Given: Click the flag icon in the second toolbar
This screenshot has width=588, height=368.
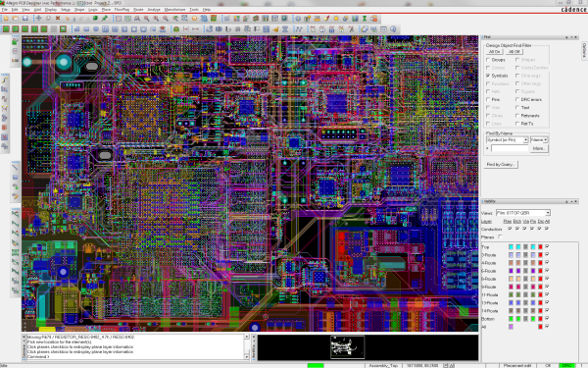Looking at the screenshot, I should click(257, 28).
